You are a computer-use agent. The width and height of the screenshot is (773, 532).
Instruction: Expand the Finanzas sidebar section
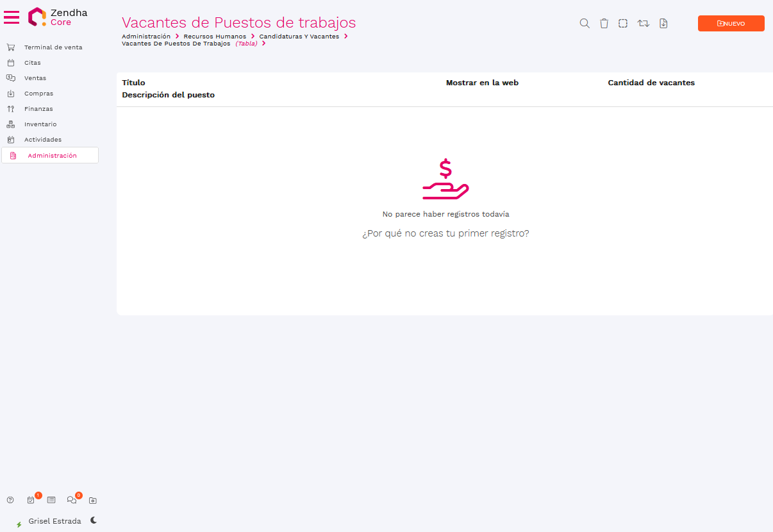point(38,109)
